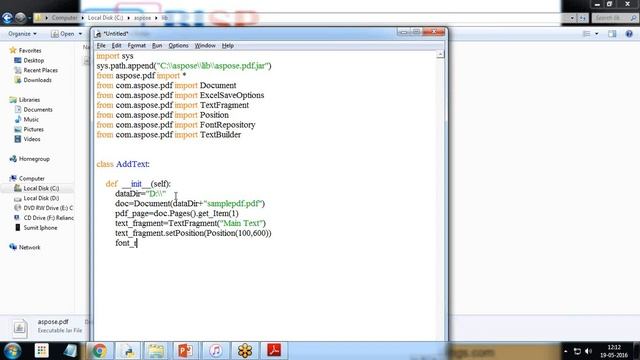Select Local Disk (C:) drive

[41, 188]
